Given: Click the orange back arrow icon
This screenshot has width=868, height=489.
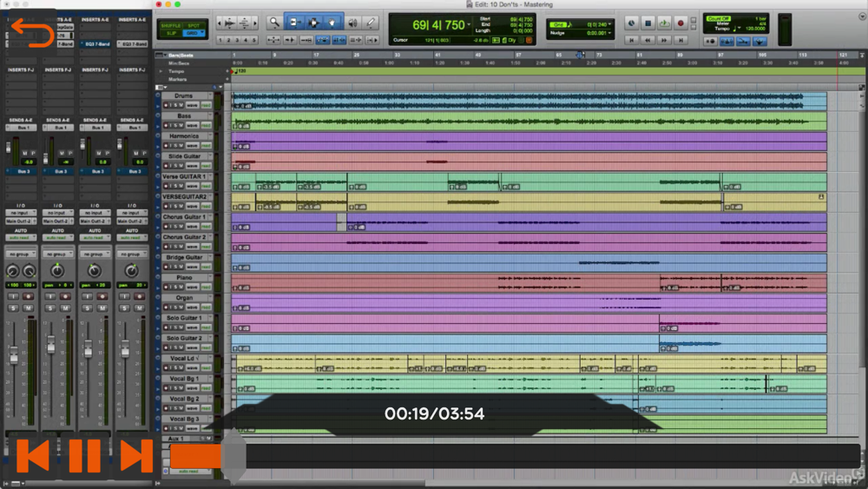Looking at the screenshot, I should point(33,33).
